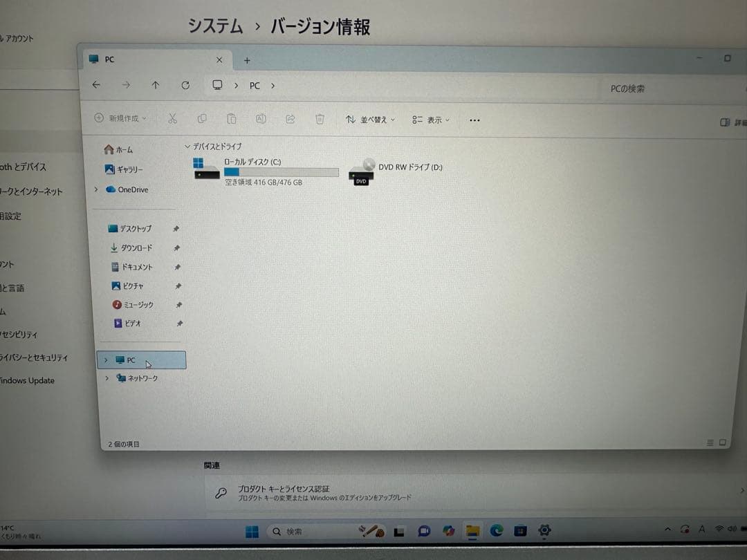The width and height of the screenshot is (747, 560).
Task: Open プライバシーとセキュリティ in Settings sidebar
Action: click(34, 357)
